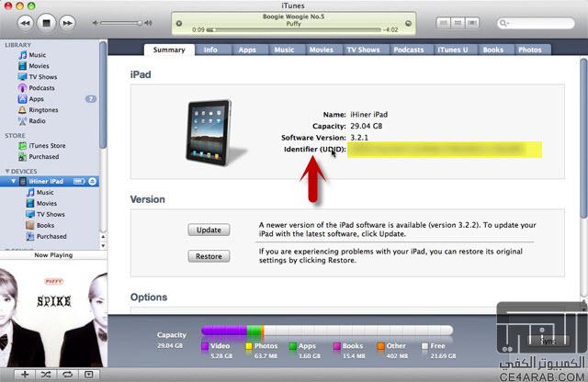Switch to the Books tab
588x382 pixels.
493,50
